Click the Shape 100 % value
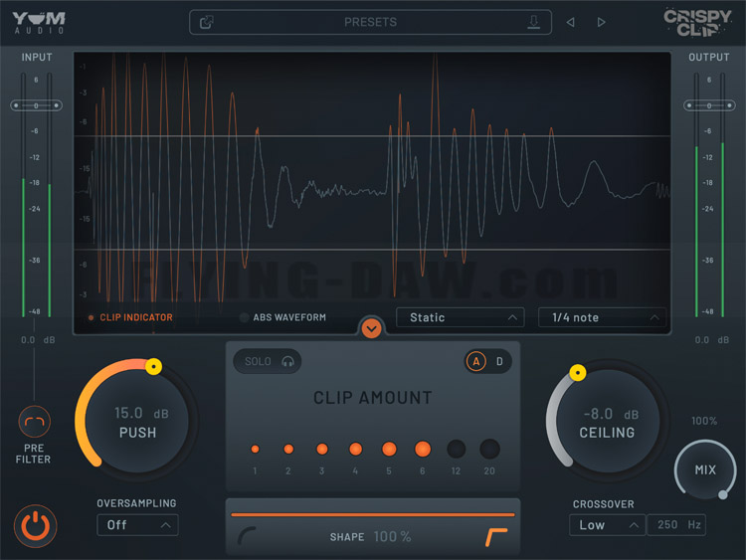746x560 pixels. pyautogui.click(x=393, y=537)
